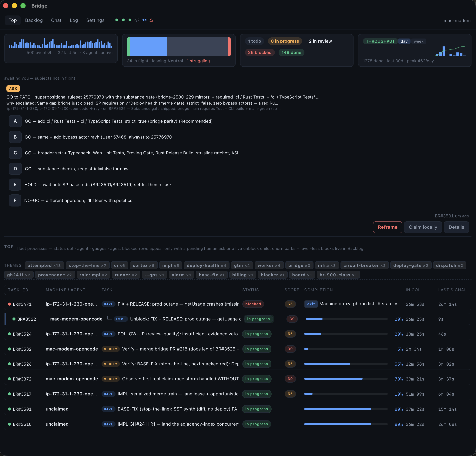
Task: Click the BR#3526 completion progress bar
Action: pyautogui.click(x=346, y=364)
